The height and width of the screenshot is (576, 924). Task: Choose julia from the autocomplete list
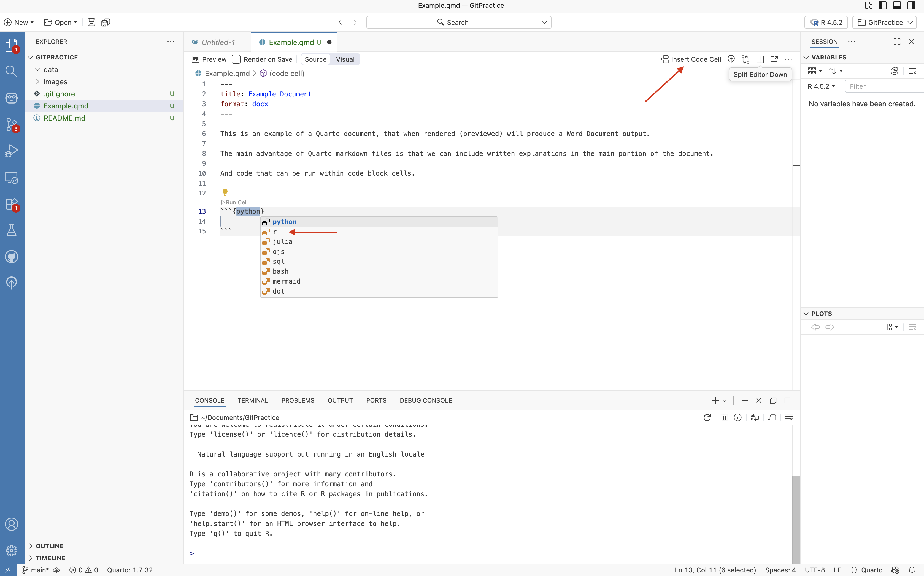(282, 241)
